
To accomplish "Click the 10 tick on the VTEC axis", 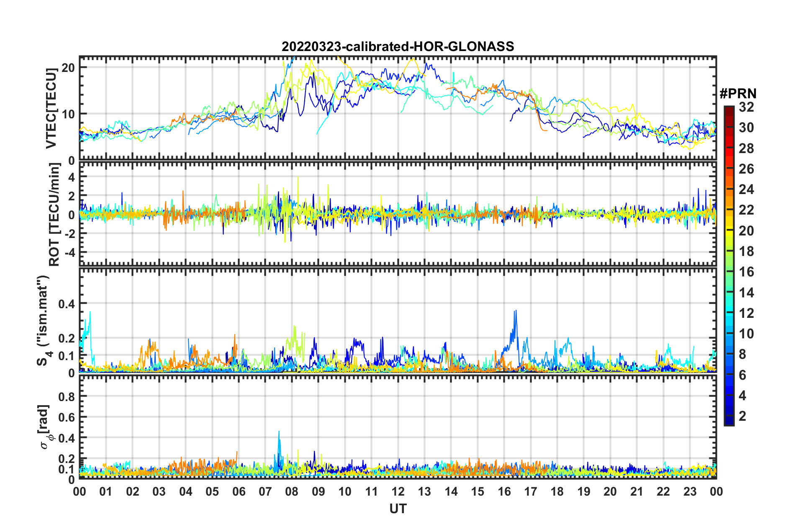I will 69,114.
